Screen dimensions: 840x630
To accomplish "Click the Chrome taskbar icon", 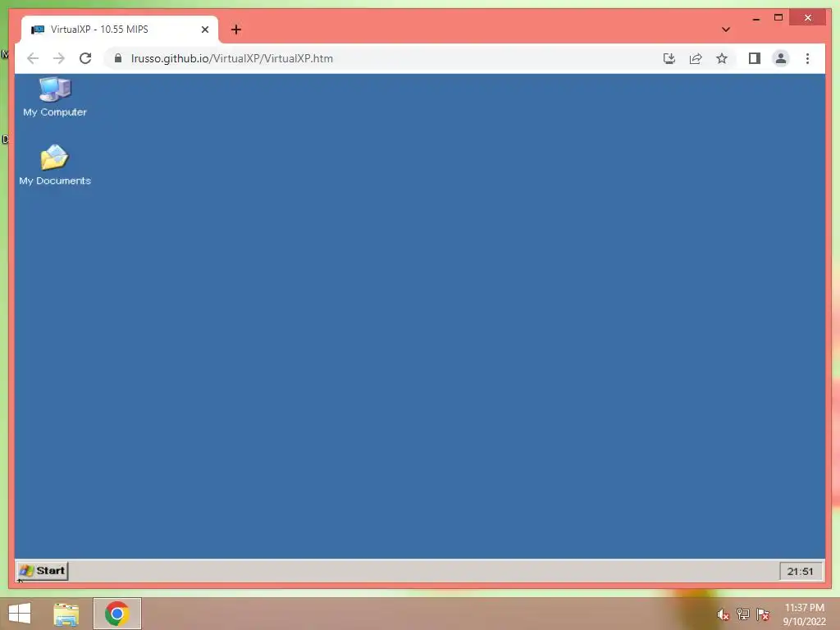I will pyautogui.click(x=117, y=614).
